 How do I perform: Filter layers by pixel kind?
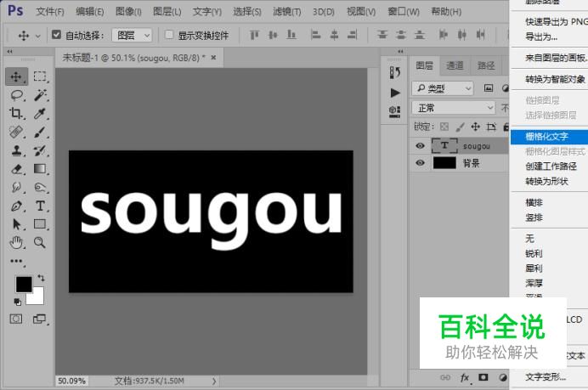(x=489, y=88)
